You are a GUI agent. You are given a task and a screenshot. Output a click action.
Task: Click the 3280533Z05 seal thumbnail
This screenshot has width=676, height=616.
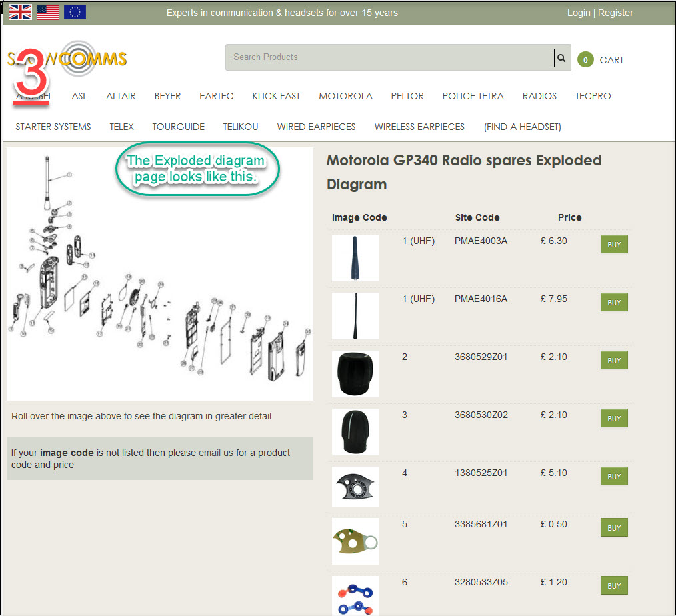355,595
